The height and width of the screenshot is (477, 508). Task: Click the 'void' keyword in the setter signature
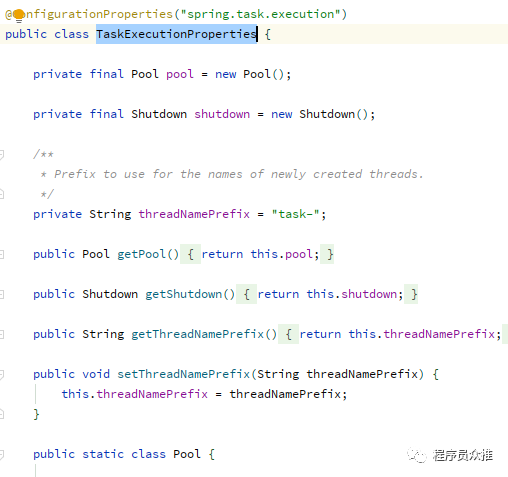click(96, 374)
